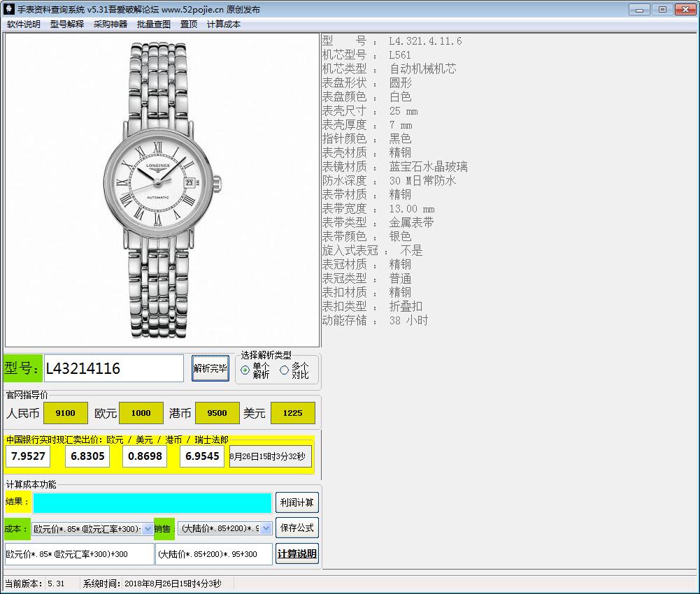Click the 表镜材质 蓝宝石水晶玻璃 line

click(x=394, y=166)
